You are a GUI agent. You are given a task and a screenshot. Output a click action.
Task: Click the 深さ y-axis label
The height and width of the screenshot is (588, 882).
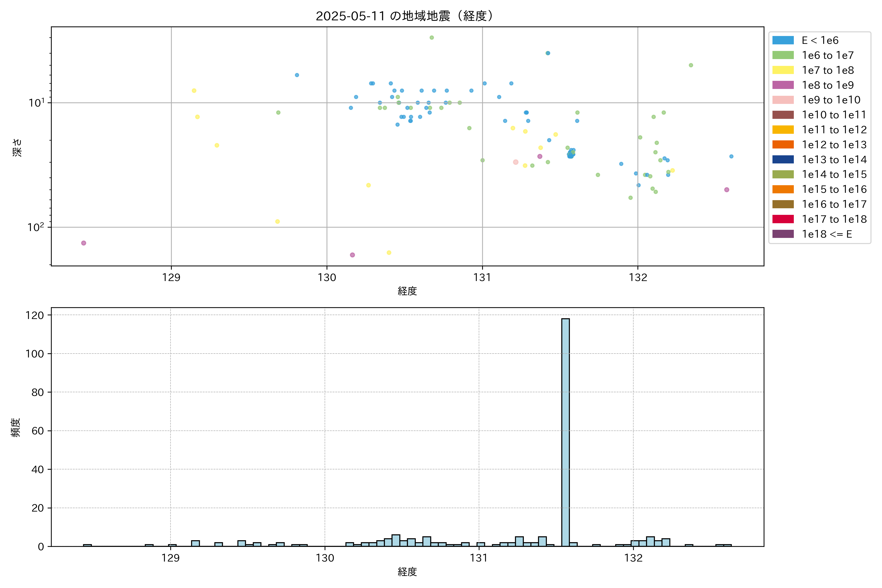17,147
